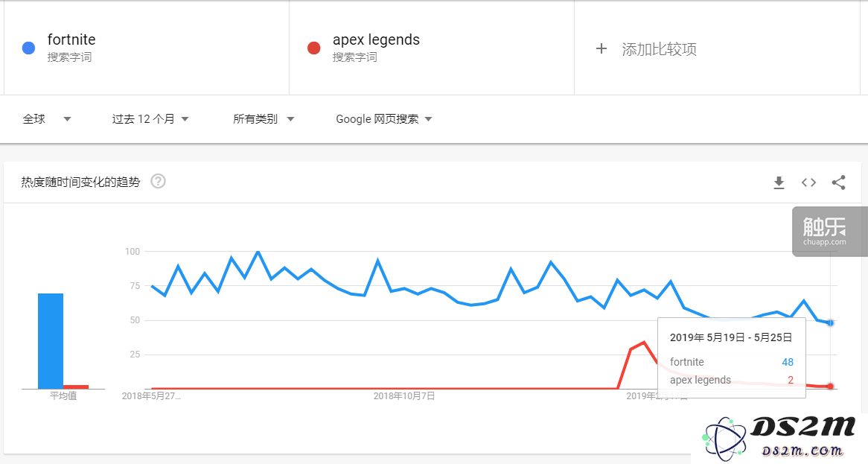Click the blue fortnite color dot
The image size is (868, 464).
click(28, 48)
